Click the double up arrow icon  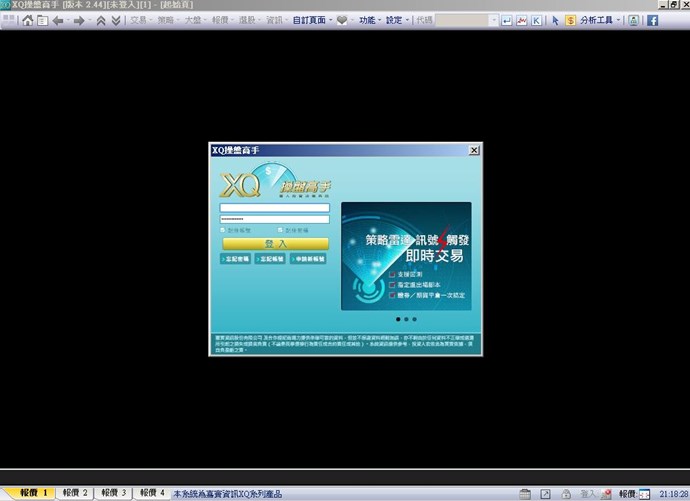(101, 20)
